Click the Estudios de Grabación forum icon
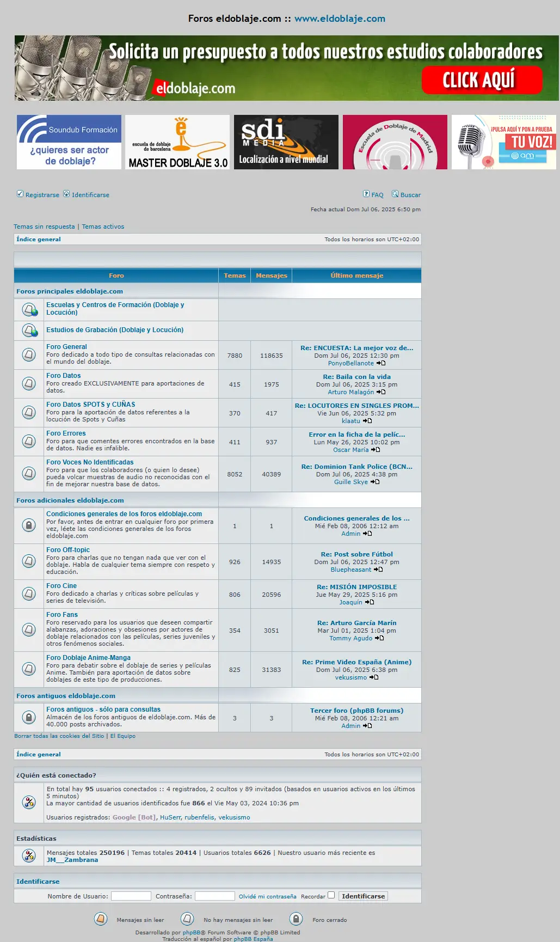The image size is (560, 942). click(x=29, y=331)
